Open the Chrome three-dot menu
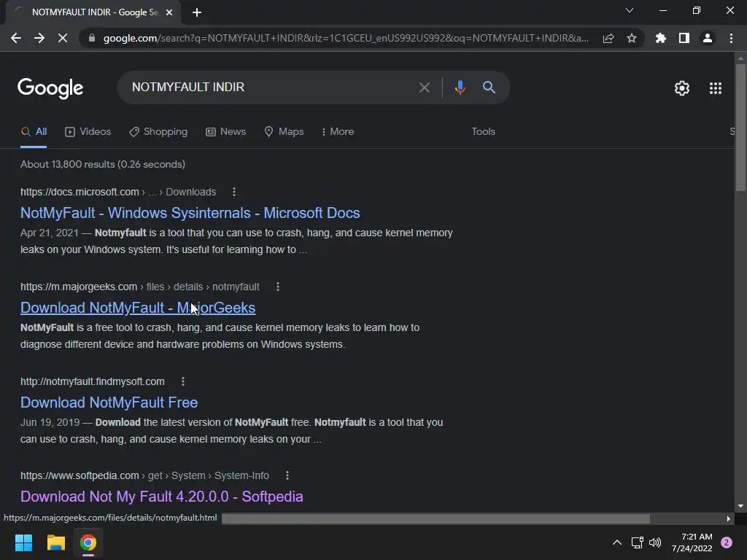This screenshot has width=747, height=560. point(731,38)
